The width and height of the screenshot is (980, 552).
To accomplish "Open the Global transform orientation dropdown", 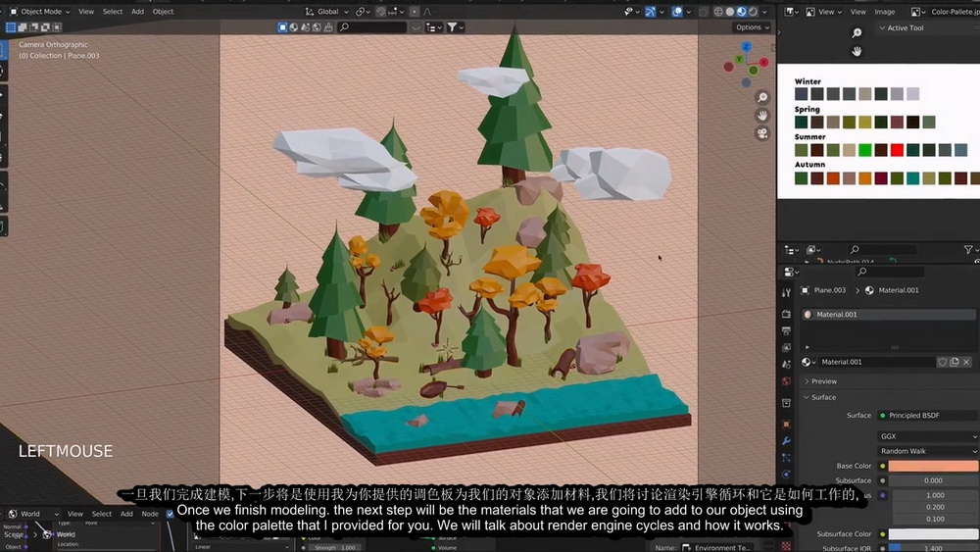I will click(x=327, y=11).
